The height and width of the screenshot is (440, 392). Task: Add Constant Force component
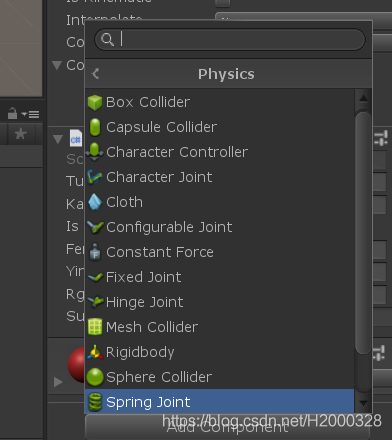pos(219,252)
